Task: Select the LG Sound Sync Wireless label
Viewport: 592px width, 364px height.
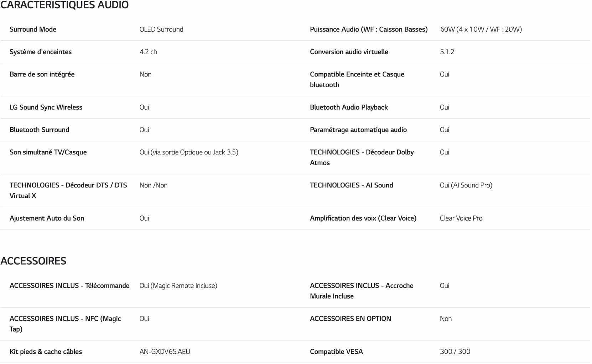Action: click(46, 107)
